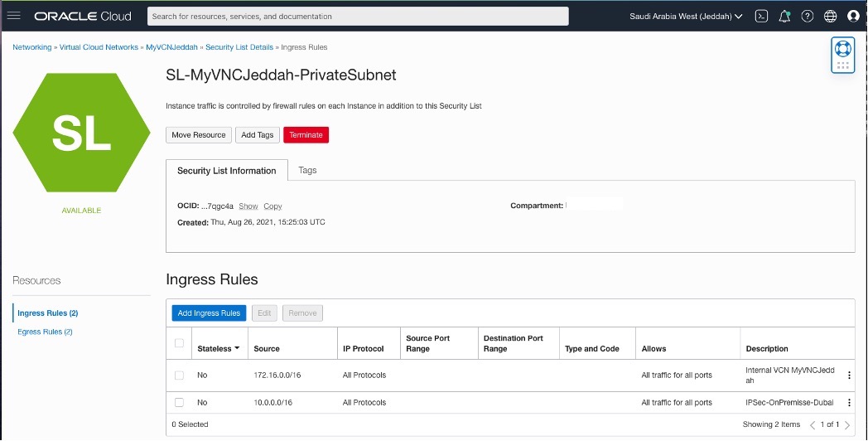Click the resource search field
The height and width of the screenshot is (441, 868).
358,16
